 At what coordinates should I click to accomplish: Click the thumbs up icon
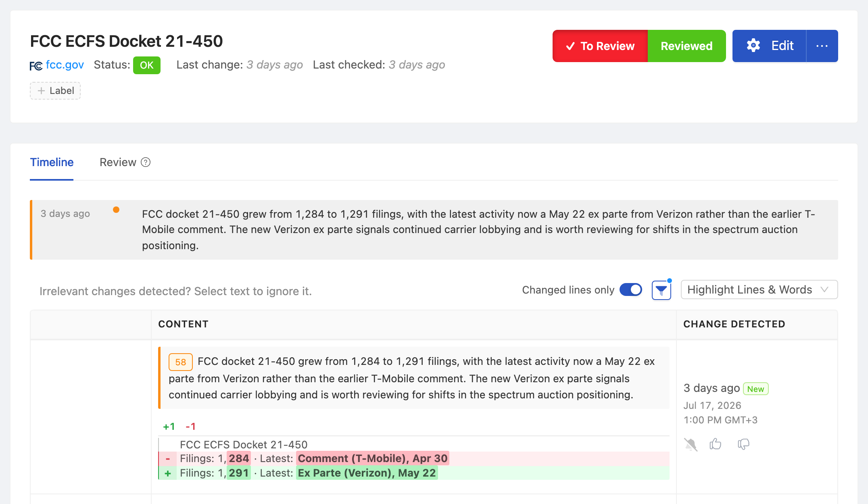[x=716, y=444]
